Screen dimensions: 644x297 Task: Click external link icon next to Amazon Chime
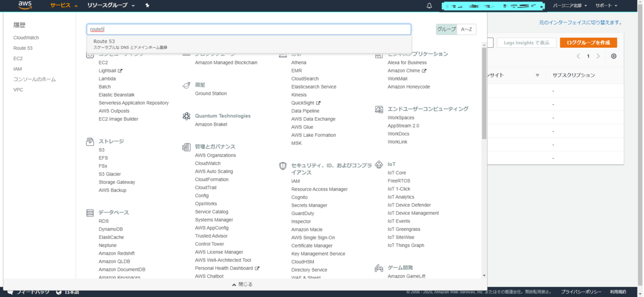pyautogui.click(x=424, y=71)
